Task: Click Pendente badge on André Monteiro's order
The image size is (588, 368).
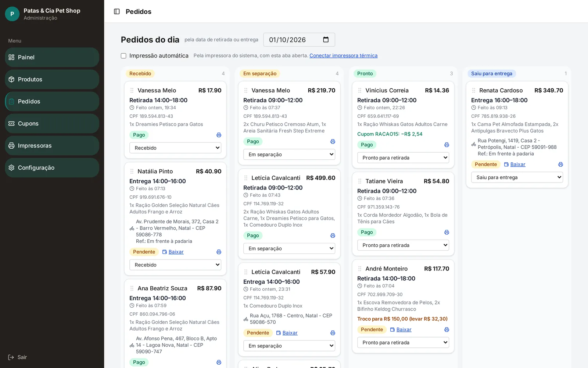Action: point(372,330)
